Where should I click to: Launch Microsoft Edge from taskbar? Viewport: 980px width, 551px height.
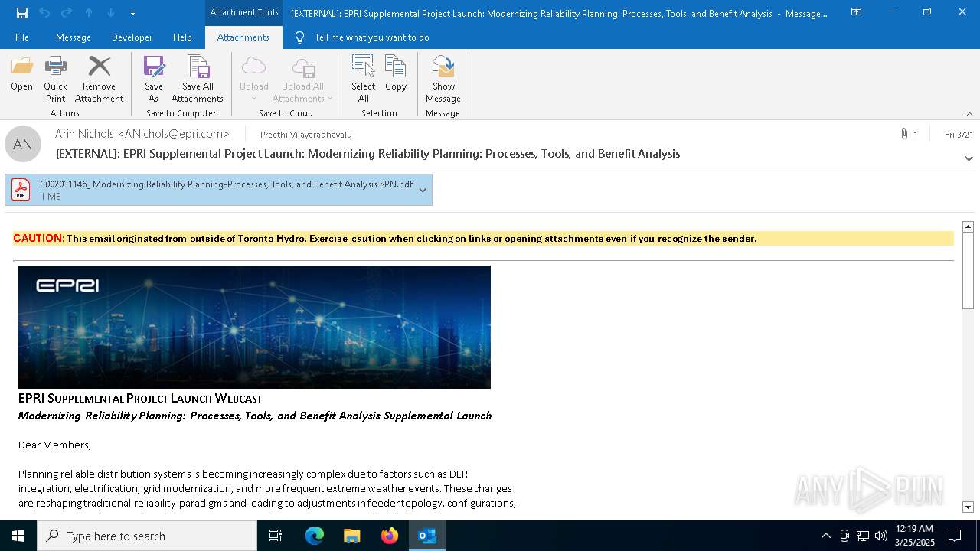(315, 536)
